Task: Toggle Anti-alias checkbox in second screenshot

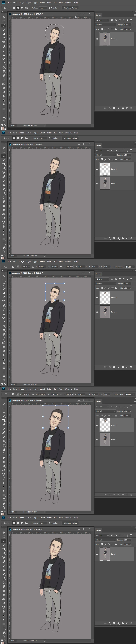Action: click(x=49, y=138)
